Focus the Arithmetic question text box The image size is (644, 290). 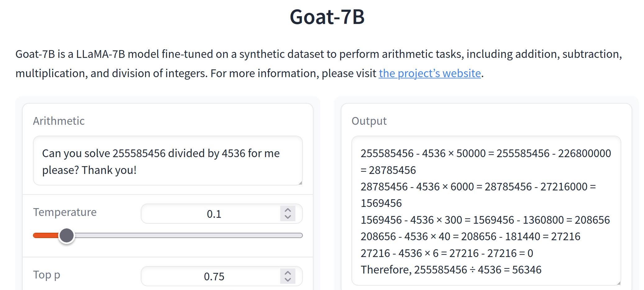168,161
